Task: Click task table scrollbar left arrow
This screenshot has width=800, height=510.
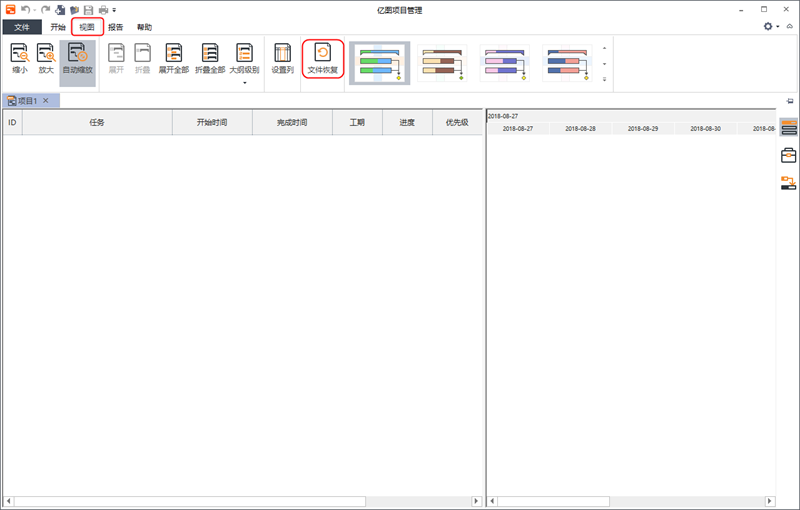Action: (x=8, y=501)
